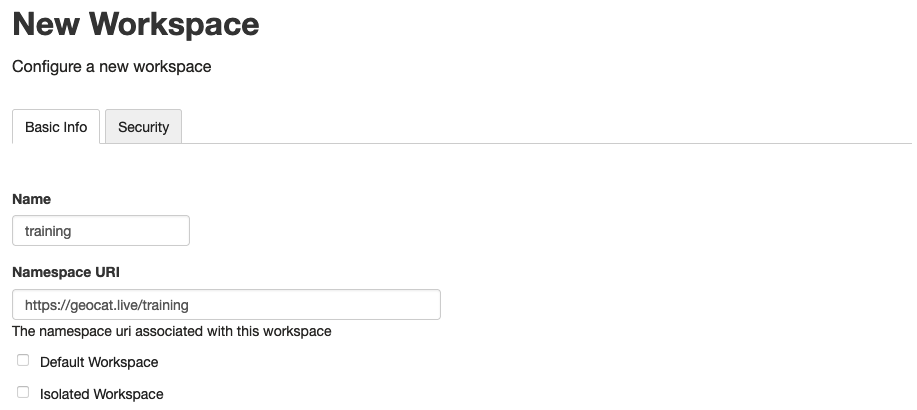Click the Default Workspace label text
The image size is (917, 410).
tap(99, 362)
